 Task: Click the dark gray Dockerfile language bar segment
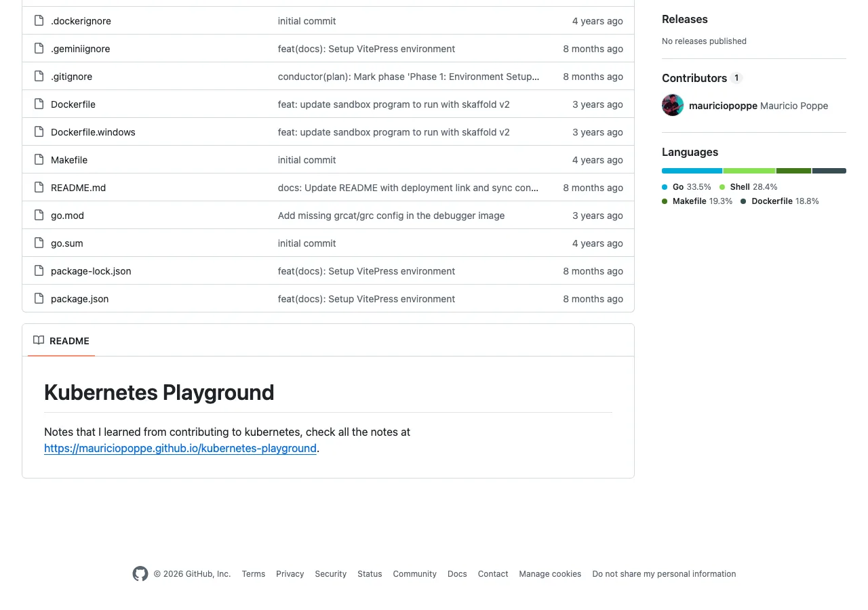(x=829, y=171)
